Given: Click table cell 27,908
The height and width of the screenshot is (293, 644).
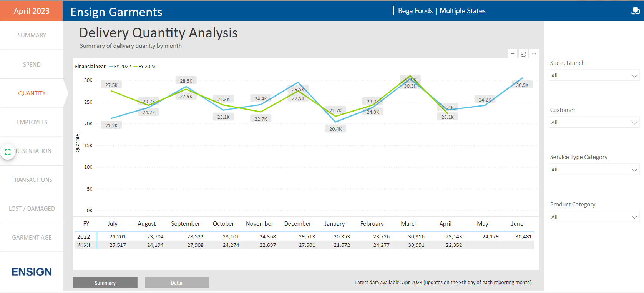Looking at the screenshot, I should click(195, 245).
